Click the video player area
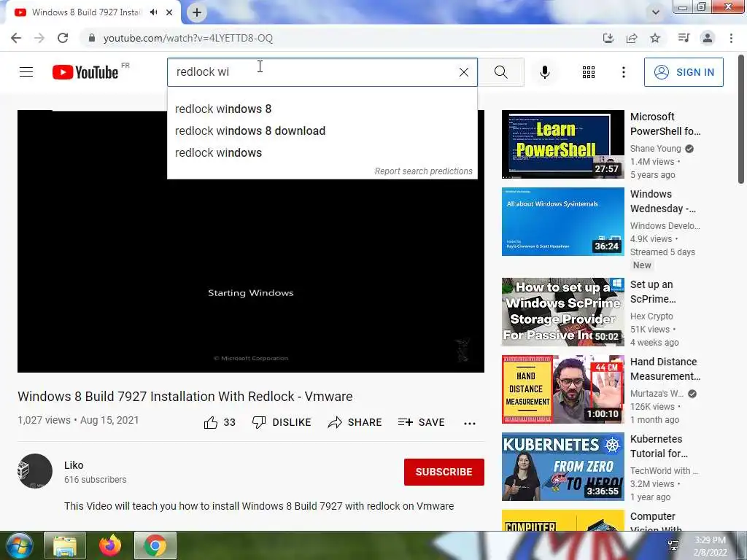 [x=251, y=241]
